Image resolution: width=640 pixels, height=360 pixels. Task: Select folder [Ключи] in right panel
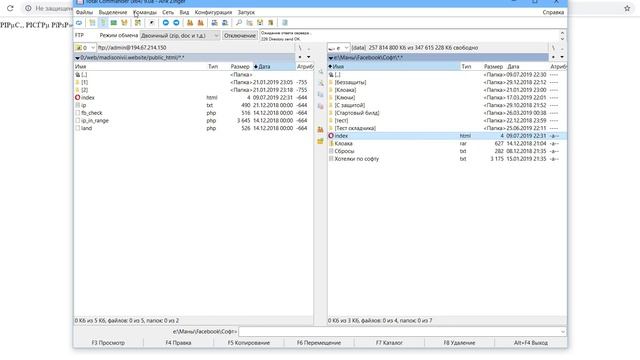tap(447, 98)
